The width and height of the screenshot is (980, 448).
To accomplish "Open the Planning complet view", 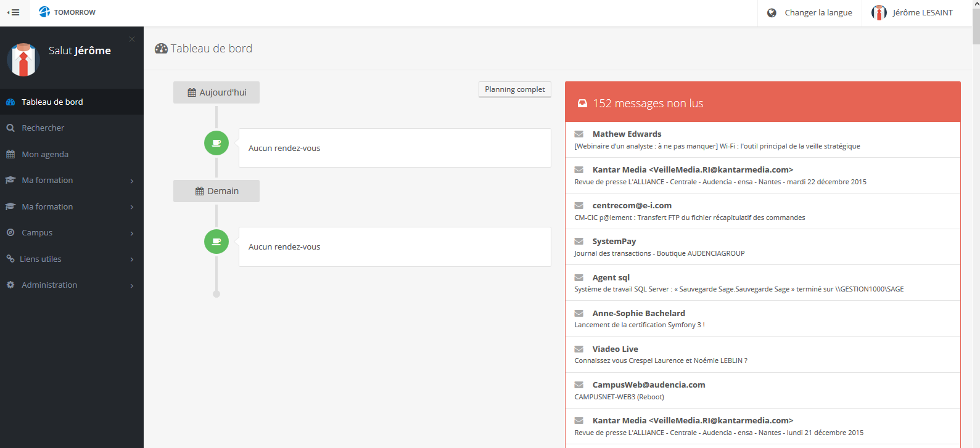I will coord(515,89).
